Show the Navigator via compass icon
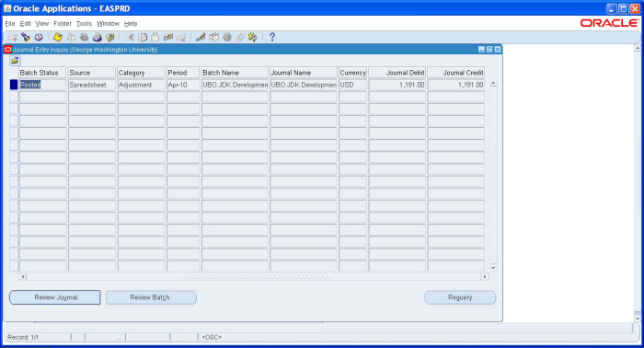 39,38
